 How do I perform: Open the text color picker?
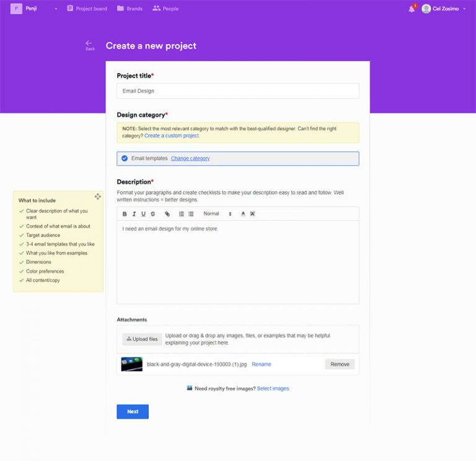coord(243,214)
